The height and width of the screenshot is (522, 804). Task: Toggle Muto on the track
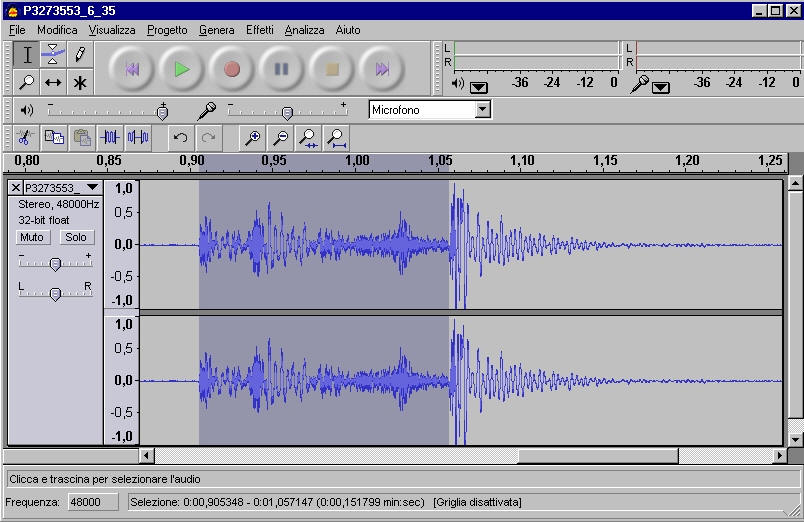pos(32,237)
